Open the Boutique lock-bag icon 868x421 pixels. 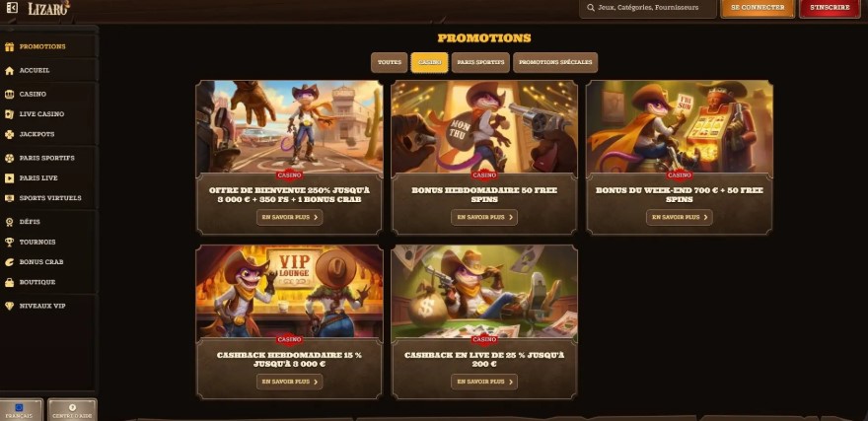coord(10,282)
